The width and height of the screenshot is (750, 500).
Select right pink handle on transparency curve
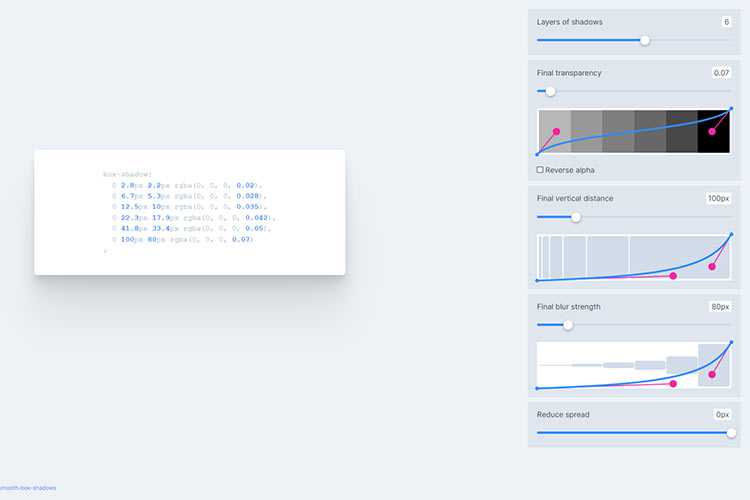(x=712, y=131)
